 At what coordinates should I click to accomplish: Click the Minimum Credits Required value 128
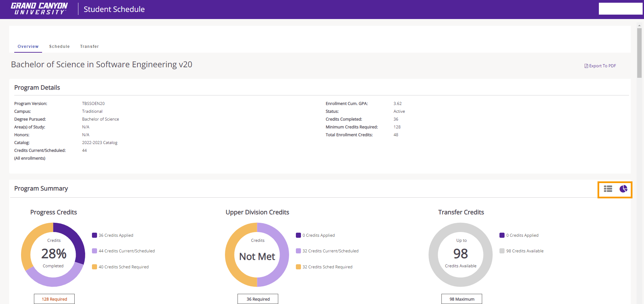[x=397, y=127]
